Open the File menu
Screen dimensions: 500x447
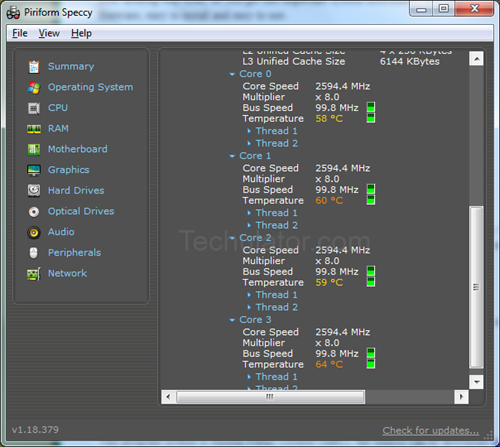tap(20, 33)
